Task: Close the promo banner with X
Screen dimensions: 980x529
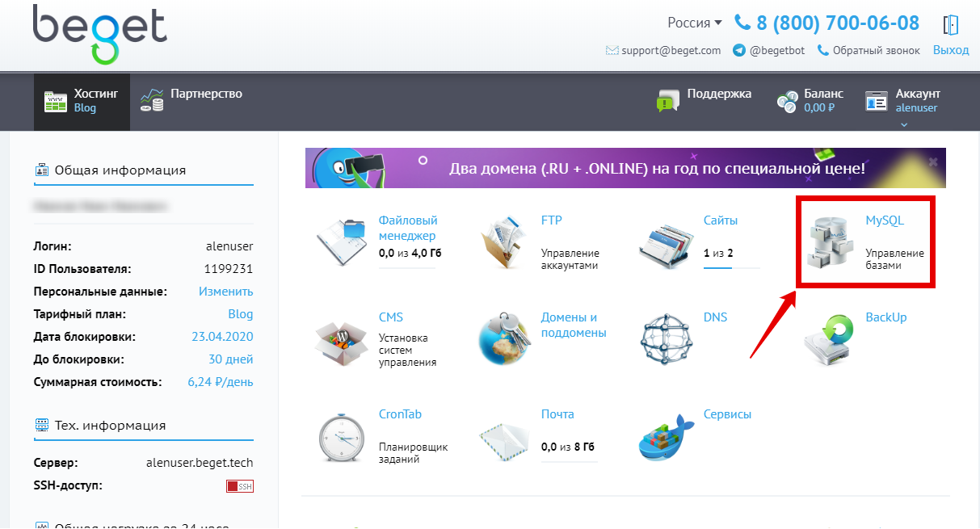Action: click(932, 162)
